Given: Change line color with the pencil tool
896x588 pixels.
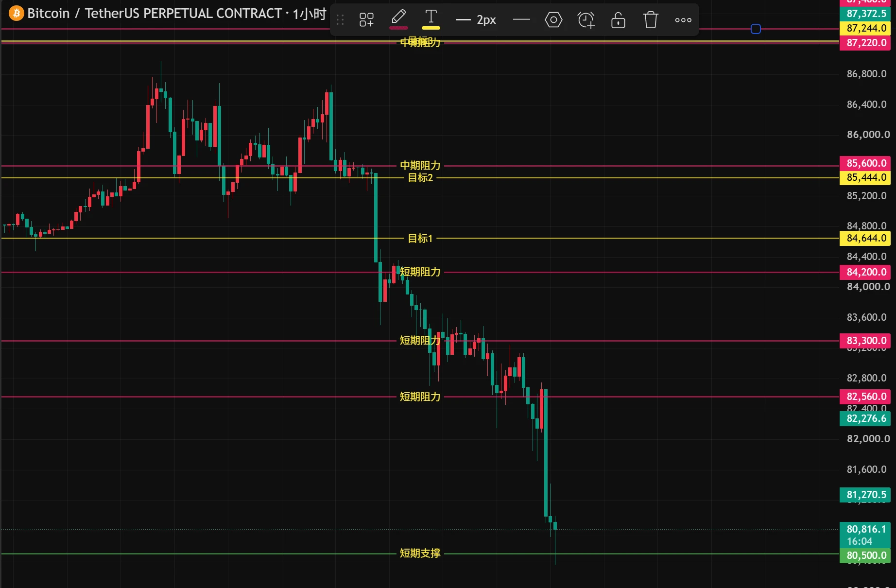Looking at the screenshot, I should point(398,19).
